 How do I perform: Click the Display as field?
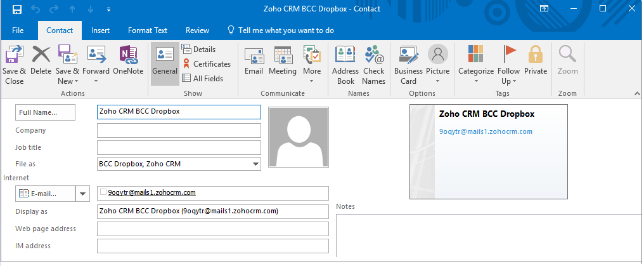[x=213, y=211]
